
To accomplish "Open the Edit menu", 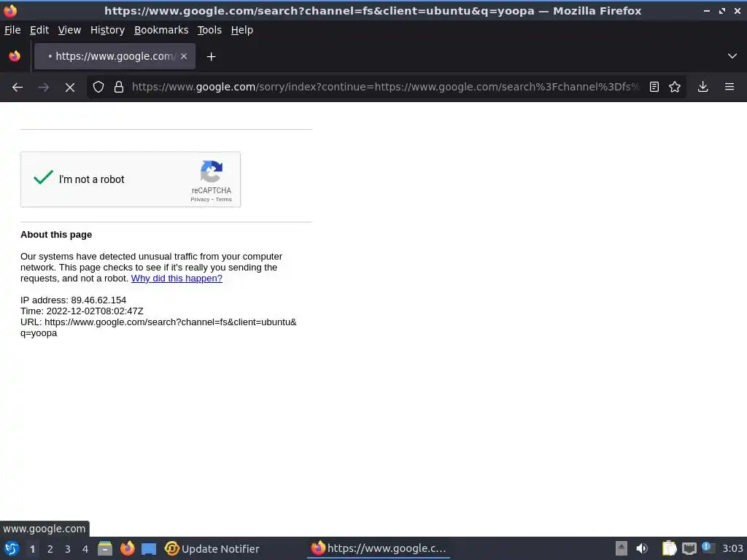I will (x=39, y=30).
